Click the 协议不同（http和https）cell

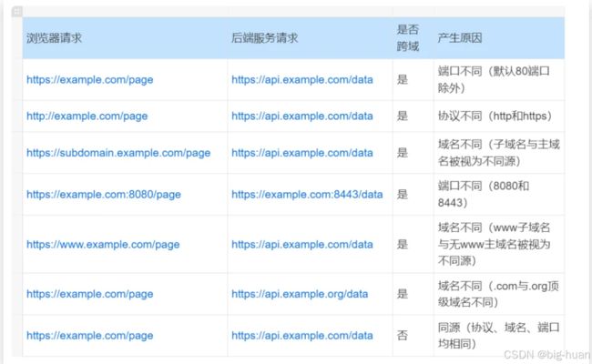499,116
